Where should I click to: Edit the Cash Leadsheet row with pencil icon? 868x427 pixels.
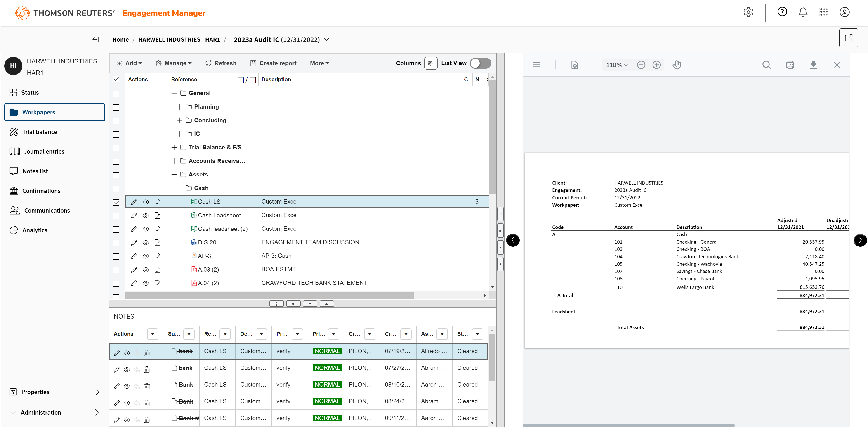tap(134, 216)
